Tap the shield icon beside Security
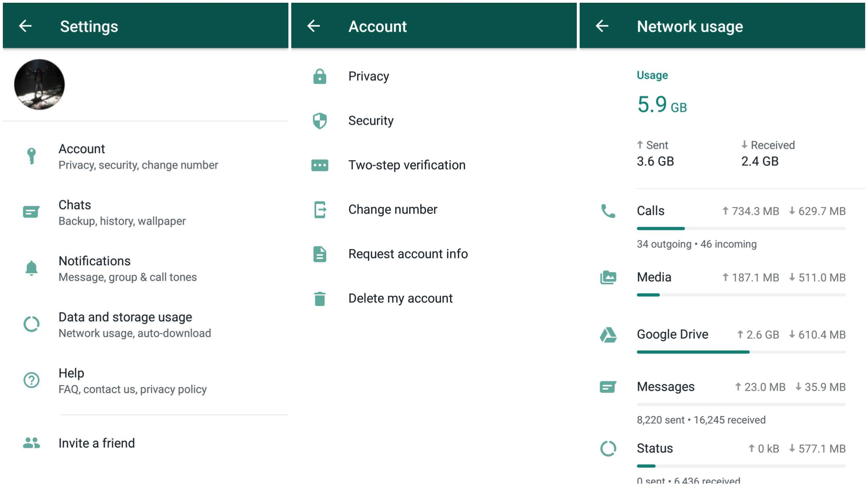 coord(320,120)
